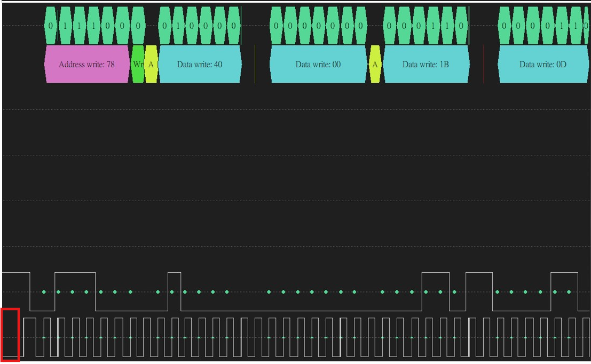The width and height of the screenshot is (591, 364).
Task: Click the "1" bit cell above "Data write: 40"
Action: [x=178, y=26]
